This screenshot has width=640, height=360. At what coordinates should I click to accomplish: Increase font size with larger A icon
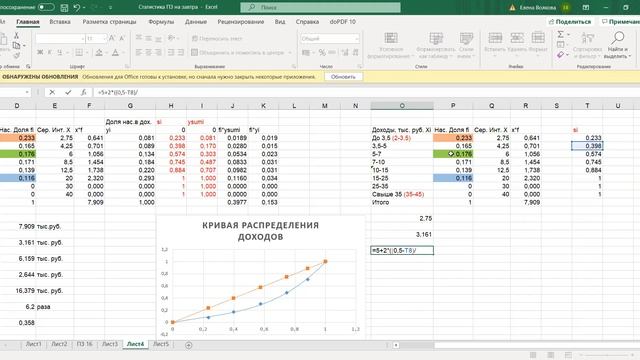(x=112, y=38)
